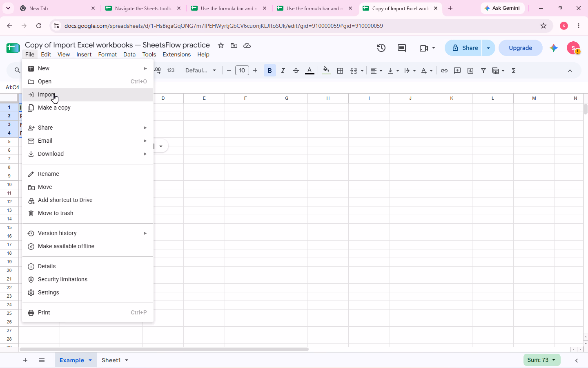Open the text rotation dropdown
The width and height of the screenshot is (588, 368).
tap(427, 71)
